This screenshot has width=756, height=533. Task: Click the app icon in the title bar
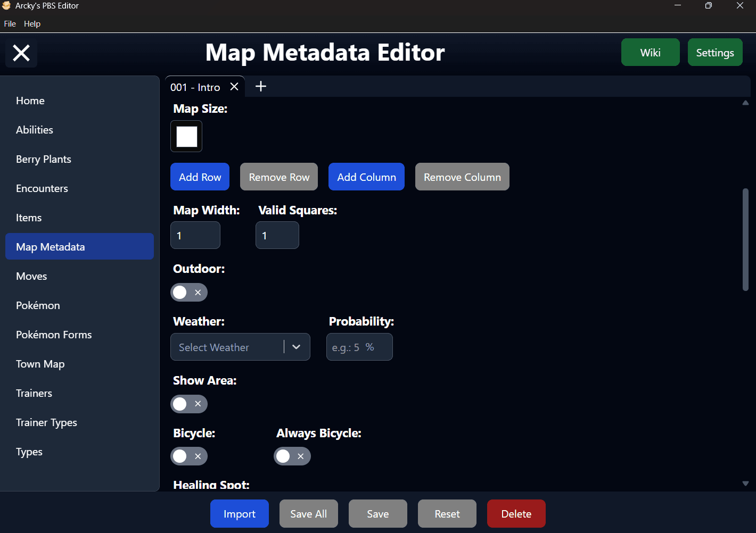pos(6,6)
